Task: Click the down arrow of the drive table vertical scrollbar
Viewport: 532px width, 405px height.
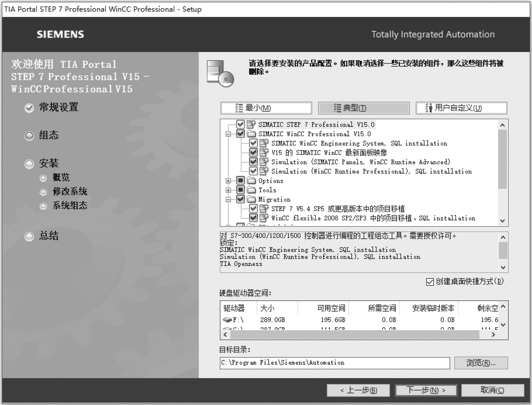Action: click(x=503, y=325)
